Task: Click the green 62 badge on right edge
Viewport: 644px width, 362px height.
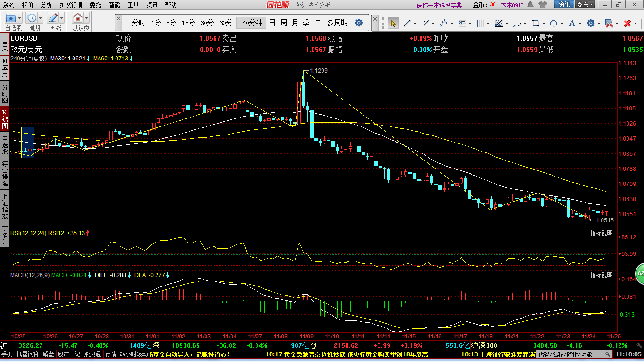Action: pyautogui.click(x=640, y=274)
